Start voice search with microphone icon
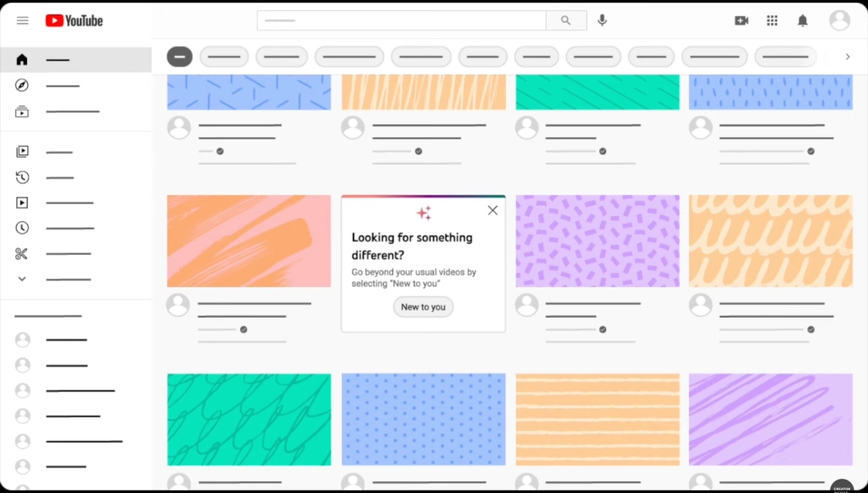868x493 pixels. (x=603, y=20)
